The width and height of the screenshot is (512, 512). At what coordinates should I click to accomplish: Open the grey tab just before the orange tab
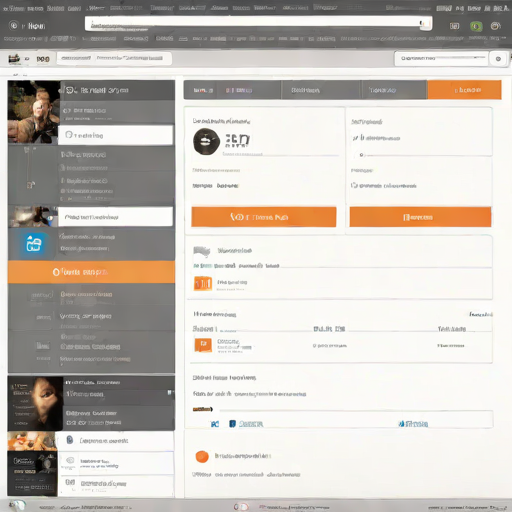point(394,90)
